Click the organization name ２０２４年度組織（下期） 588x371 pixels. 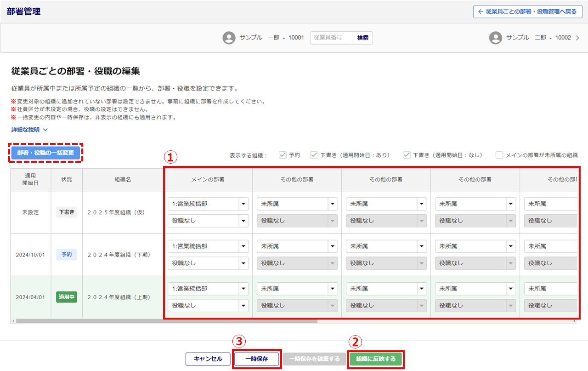(119, 255)
